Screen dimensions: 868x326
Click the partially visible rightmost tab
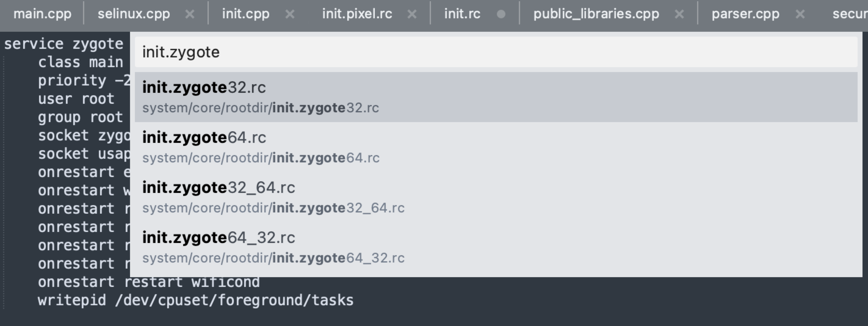click(x=850, y=14)
